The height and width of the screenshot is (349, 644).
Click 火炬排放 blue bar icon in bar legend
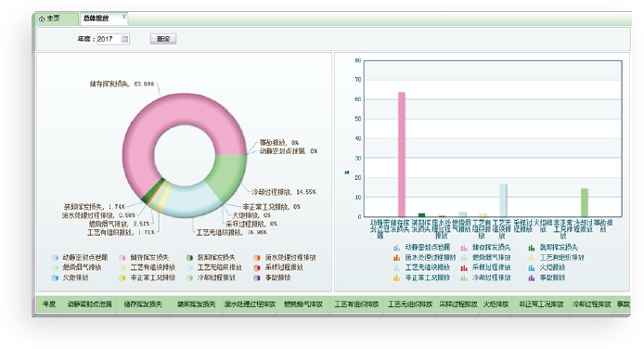(532, 267)
